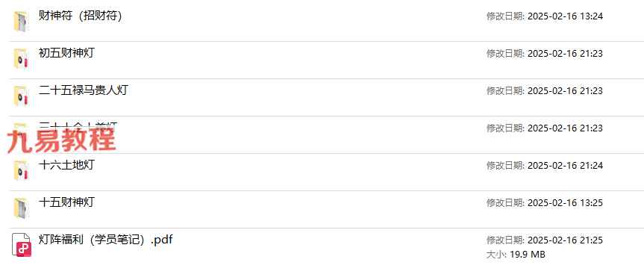Image resolution: width=644 pixels, height=280 pixels.
Task: Select the folder name 十五财神灯
Action: 66,202
